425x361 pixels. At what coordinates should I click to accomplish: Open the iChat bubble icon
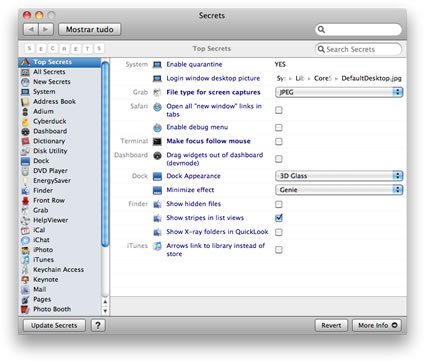coord(25,240)
